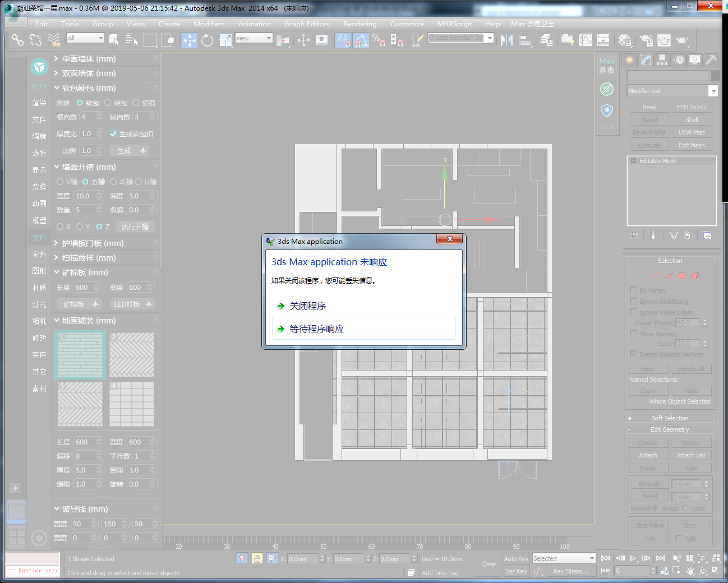Toggle the Percent Snap icon
Screen dimensions: 728x583
pos(379,40)
